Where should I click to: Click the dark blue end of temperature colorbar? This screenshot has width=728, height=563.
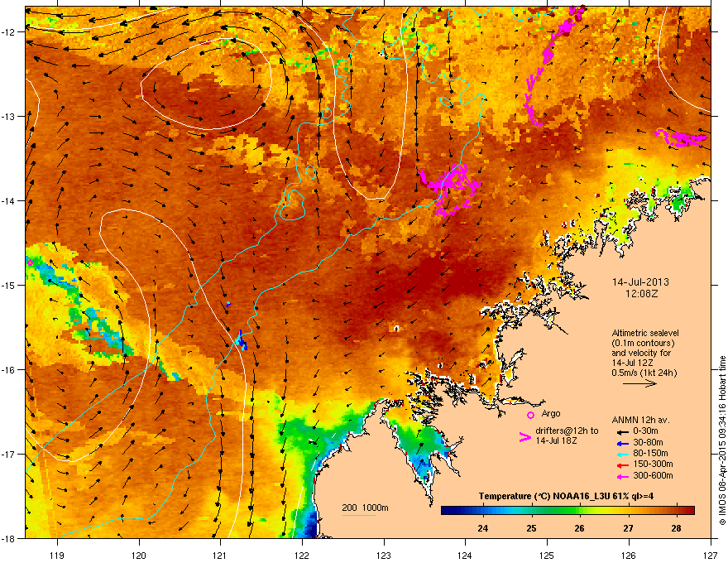tap(448, 511)
